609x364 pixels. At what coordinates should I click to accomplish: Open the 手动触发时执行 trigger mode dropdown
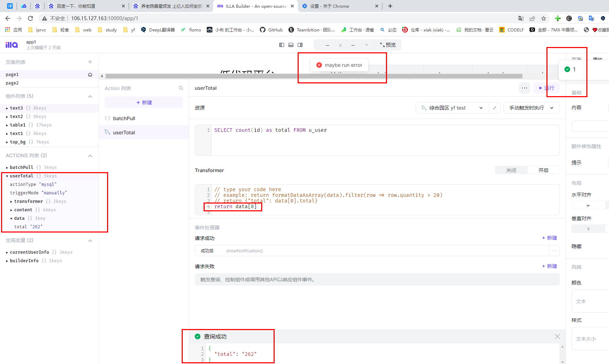tap(531, 108)
